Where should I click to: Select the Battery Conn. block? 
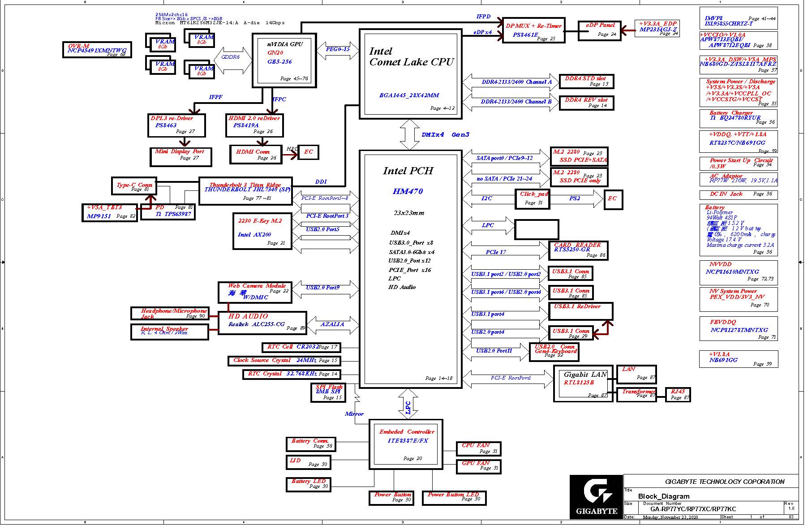(x=311, y=444)
